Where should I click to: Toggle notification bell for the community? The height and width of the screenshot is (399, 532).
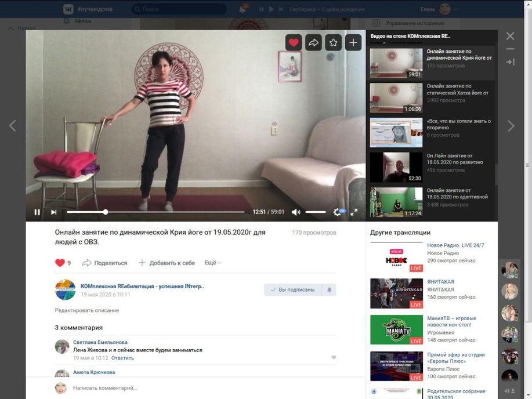pos(330,289)
